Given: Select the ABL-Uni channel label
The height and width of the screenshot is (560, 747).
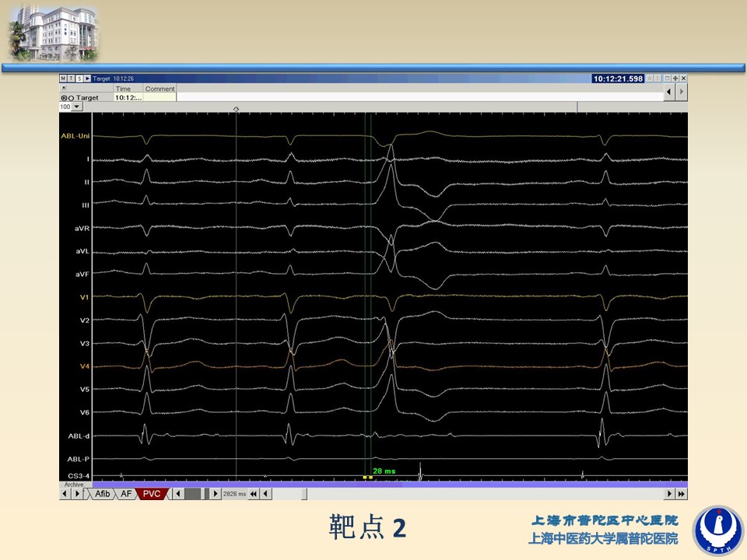Looking at the screenshot, I should [75, 135].
